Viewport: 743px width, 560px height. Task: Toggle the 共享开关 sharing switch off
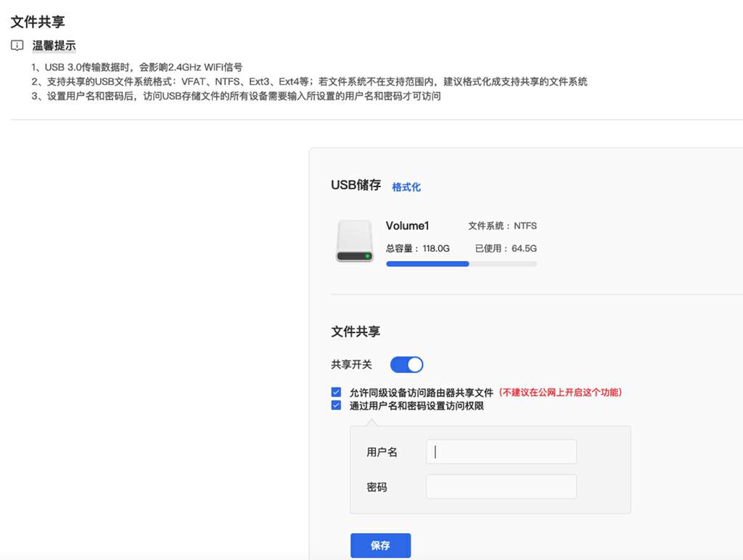(x=406, y=364)
